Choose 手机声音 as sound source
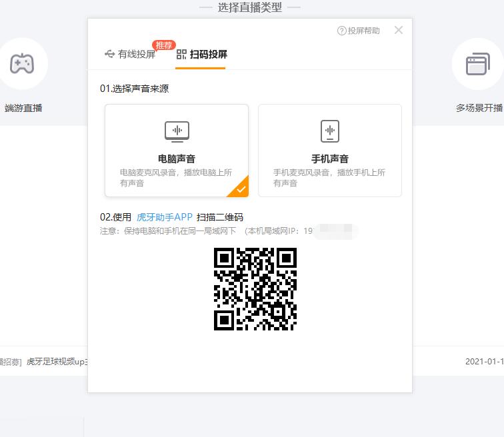This screenshot has width=504, height=437. tap(330, 151)
